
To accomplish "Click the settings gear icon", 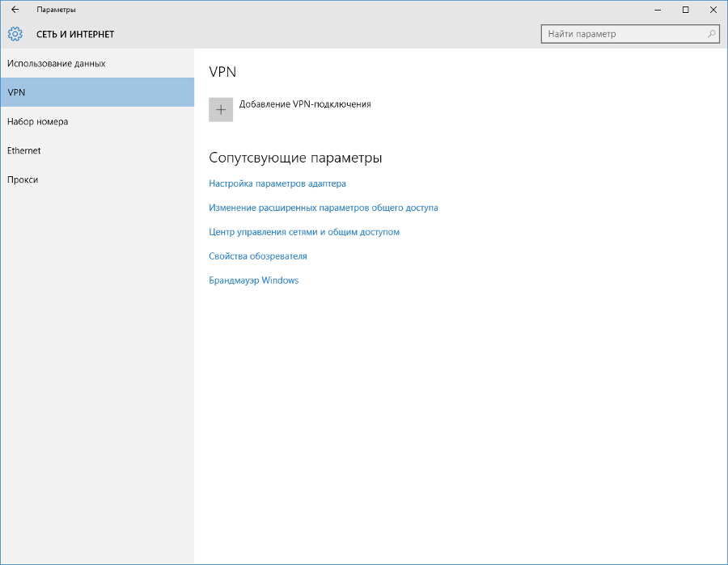I will 15,34.
